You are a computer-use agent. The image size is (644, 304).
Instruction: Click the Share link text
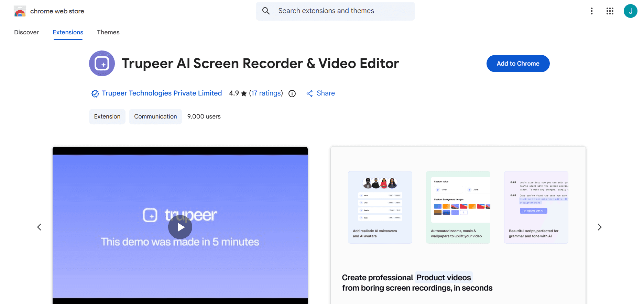(326, 93)
